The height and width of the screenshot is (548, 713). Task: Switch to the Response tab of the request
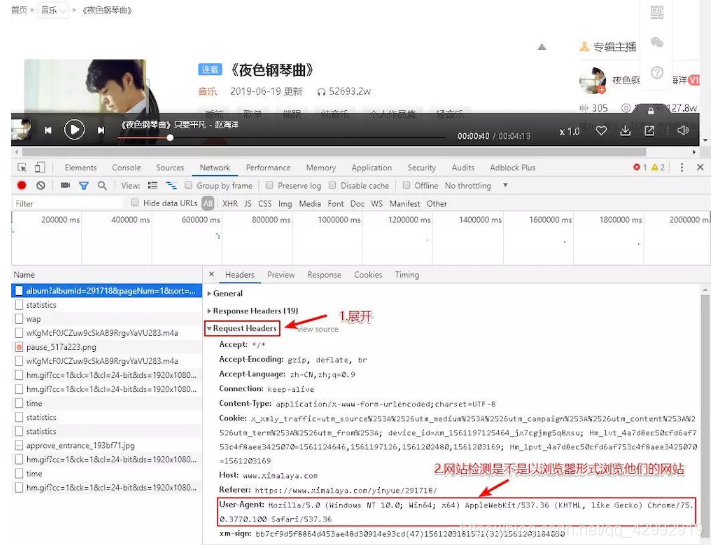coord(324,275)
